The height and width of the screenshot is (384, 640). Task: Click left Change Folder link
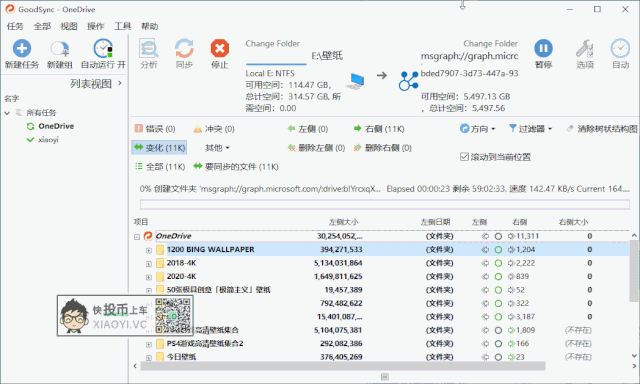(273, 44)
